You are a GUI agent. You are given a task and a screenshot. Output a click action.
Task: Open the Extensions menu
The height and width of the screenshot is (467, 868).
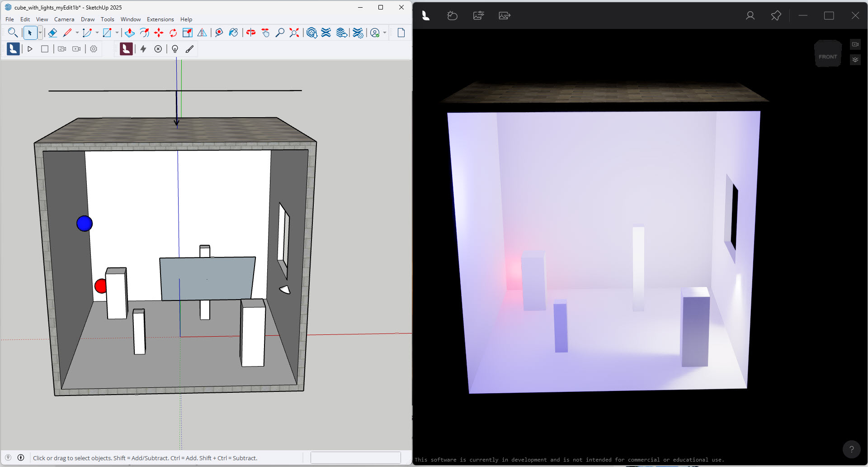[x=160, y=19]
